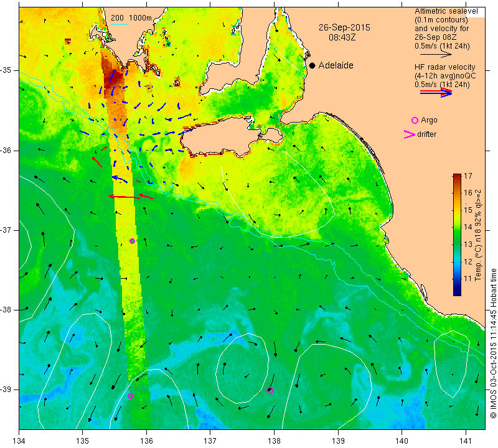Click the latitude axis label '-37'
The image size is (498, 448).
(6, 230)
